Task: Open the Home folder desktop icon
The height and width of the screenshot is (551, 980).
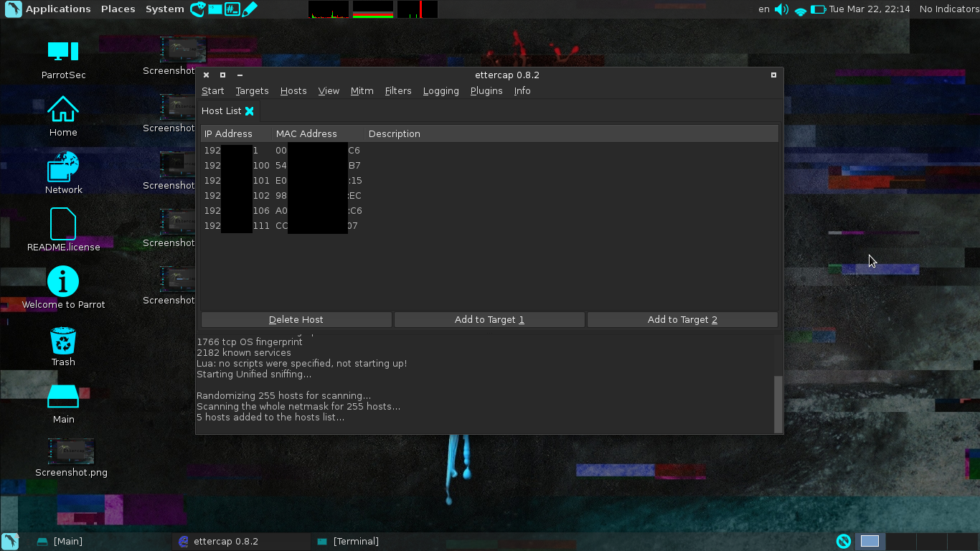Action: 63,117
